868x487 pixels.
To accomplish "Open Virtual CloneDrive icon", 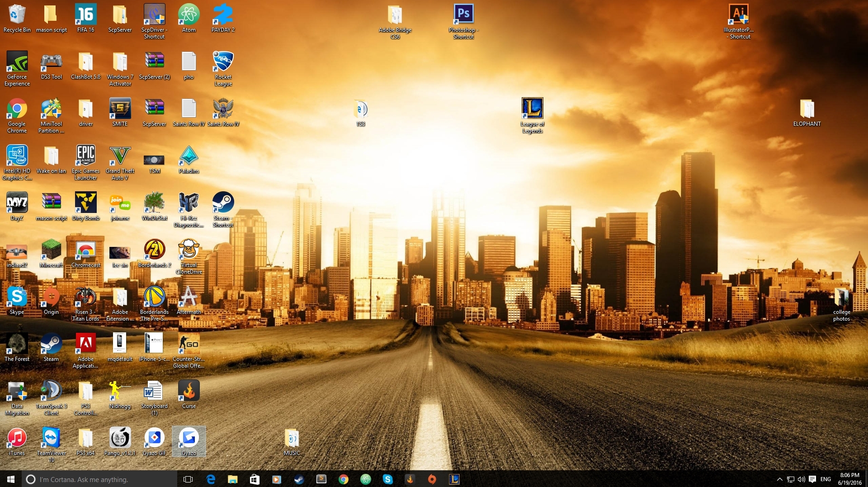I will 189,257.
